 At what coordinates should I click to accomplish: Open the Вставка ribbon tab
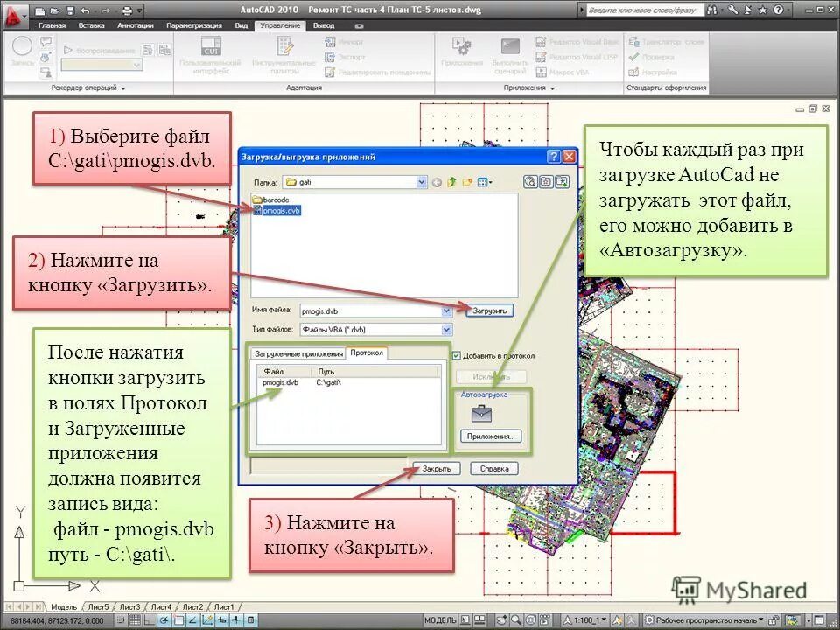pos(92,25)
